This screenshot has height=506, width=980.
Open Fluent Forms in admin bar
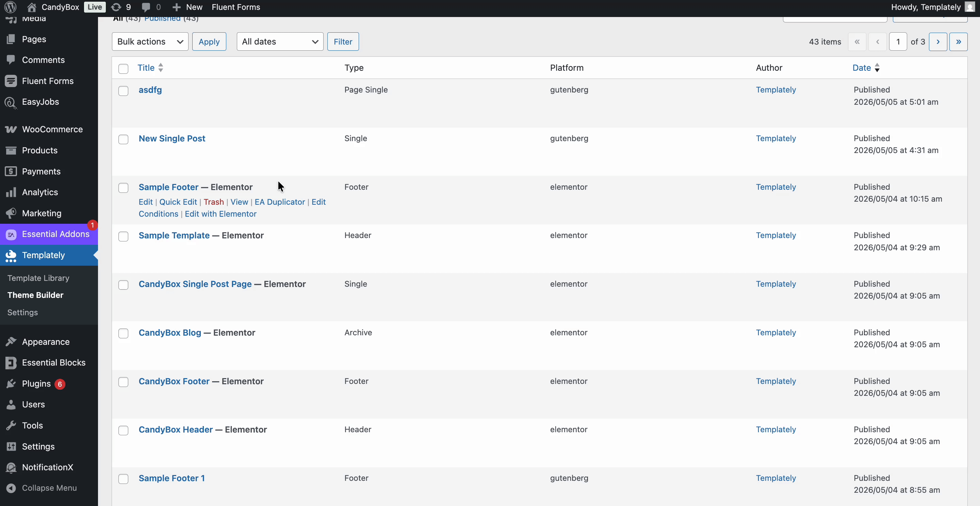click(x=235, y=7)
